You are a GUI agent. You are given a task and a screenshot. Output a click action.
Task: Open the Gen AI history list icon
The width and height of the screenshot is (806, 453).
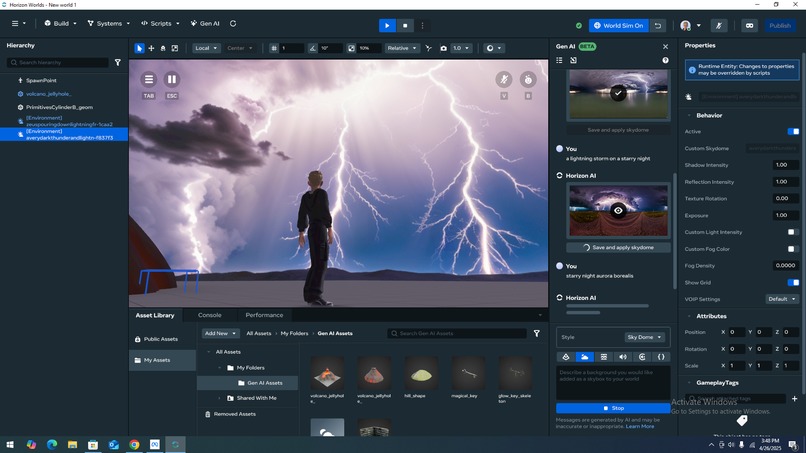pos(559,60)
